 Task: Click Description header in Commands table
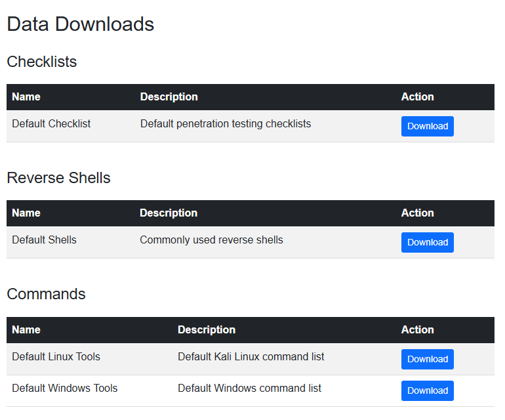pos(207,329)
